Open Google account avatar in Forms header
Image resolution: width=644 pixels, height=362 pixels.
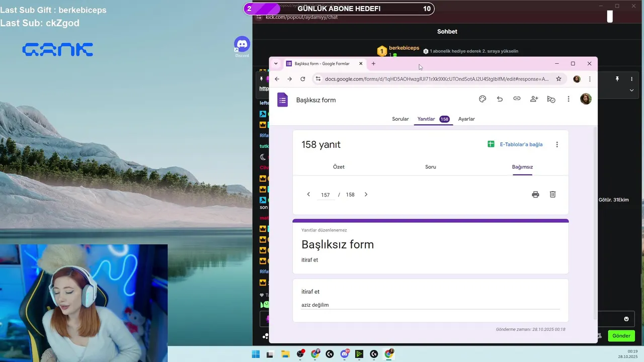586,99
